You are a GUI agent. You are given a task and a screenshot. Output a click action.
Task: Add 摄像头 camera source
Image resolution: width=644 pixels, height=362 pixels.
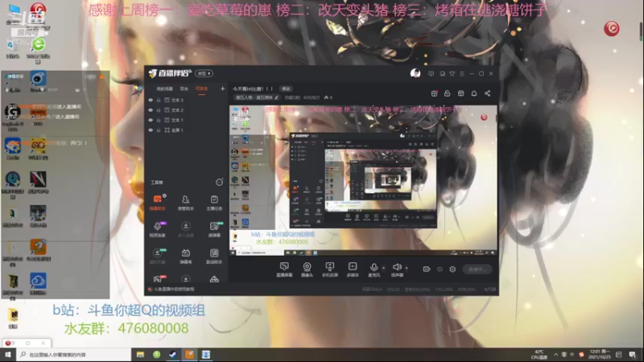pyautogui.click(x=307, y=269)
